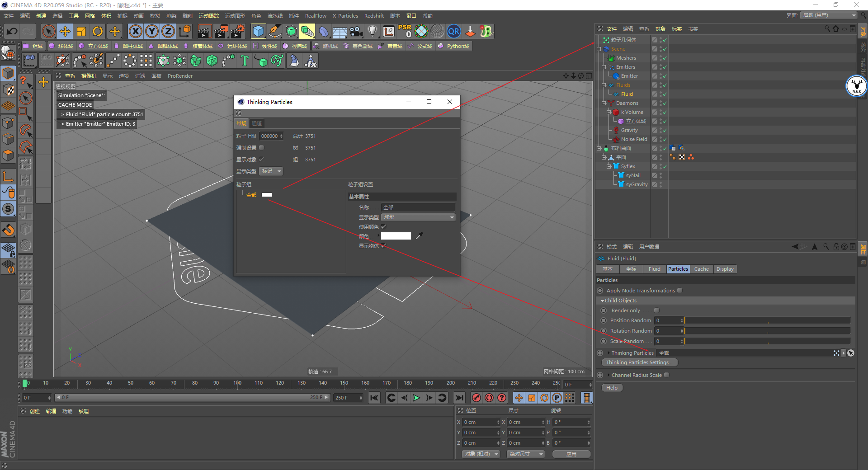Screen dimensions: 868x470
Task: Open the 显示类型 标记 dropdown
Action: click(271, 171)
